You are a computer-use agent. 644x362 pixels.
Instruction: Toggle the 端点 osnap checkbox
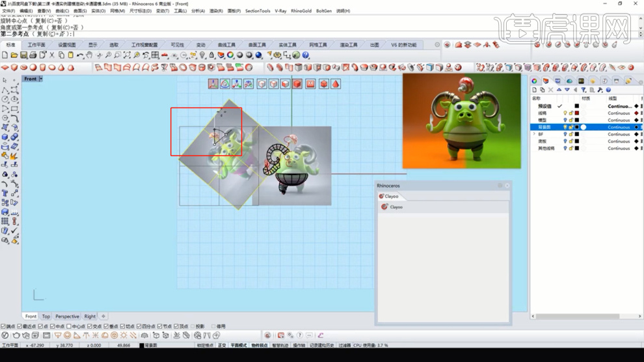pyautogui.click(x=3, y=326)
